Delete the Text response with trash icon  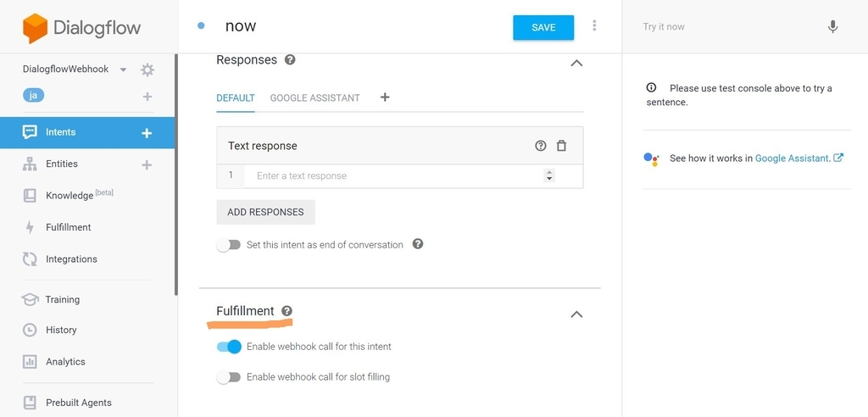click(561, 146)
